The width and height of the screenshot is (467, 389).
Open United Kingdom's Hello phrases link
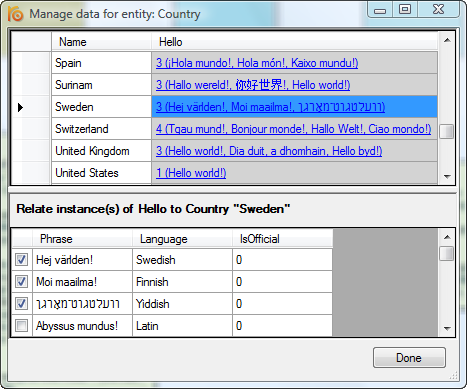(x=269, y=151)
